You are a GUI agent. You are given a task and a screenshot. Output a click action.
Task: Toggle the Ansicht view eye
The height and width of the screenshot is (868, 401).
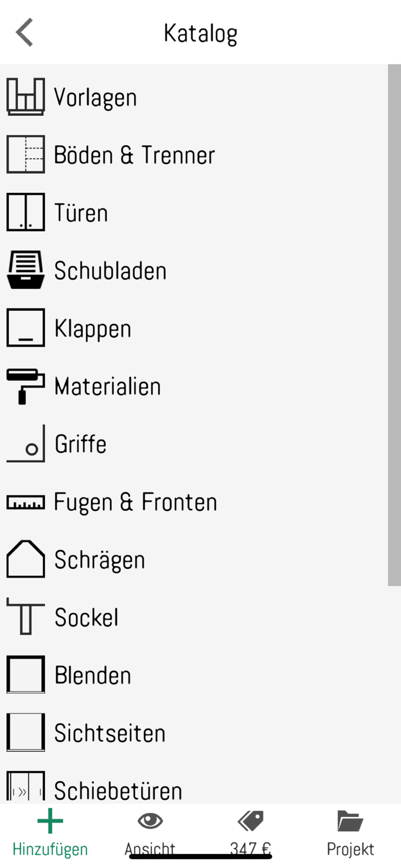(150, 821)
